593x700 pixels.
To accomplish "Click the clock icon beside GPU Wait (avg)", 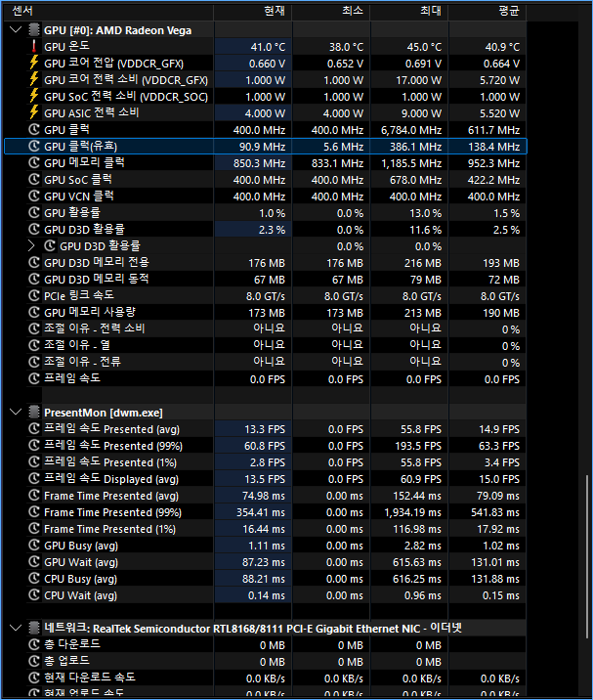I will coord(34,562).
